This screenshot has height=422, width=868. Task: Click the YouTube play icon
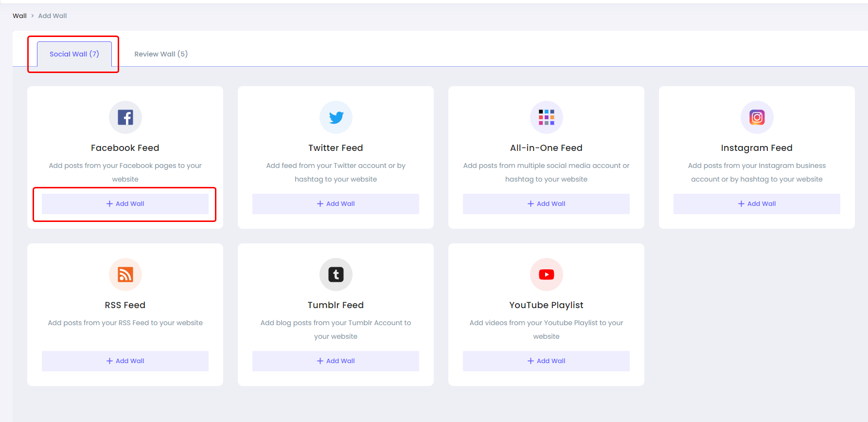pos(547,275)
